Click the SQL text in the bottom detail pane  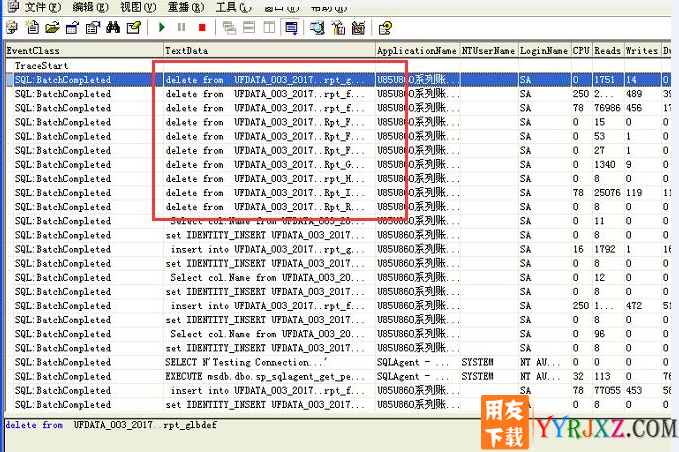point(111,425)
